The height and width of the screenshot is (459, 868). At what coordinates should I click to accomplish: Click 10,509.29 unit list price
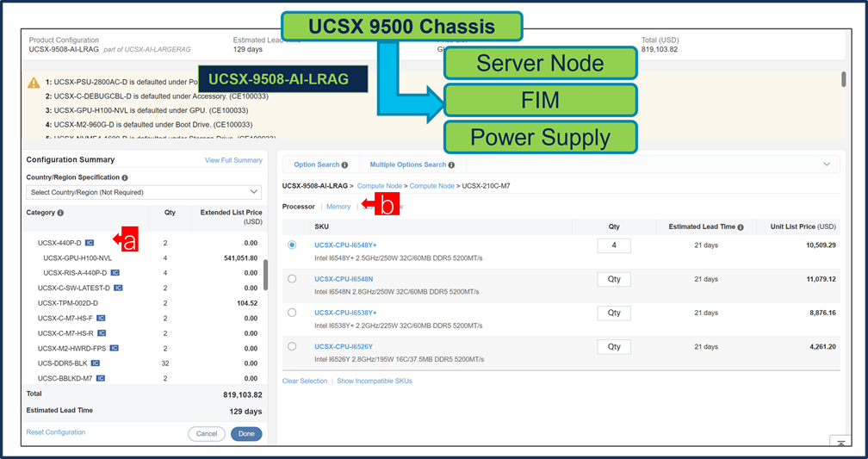click(x=821, y=245)
